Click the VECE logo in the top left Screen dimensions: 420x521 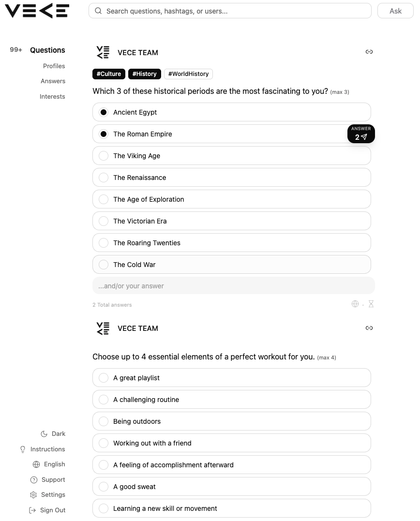36,11
